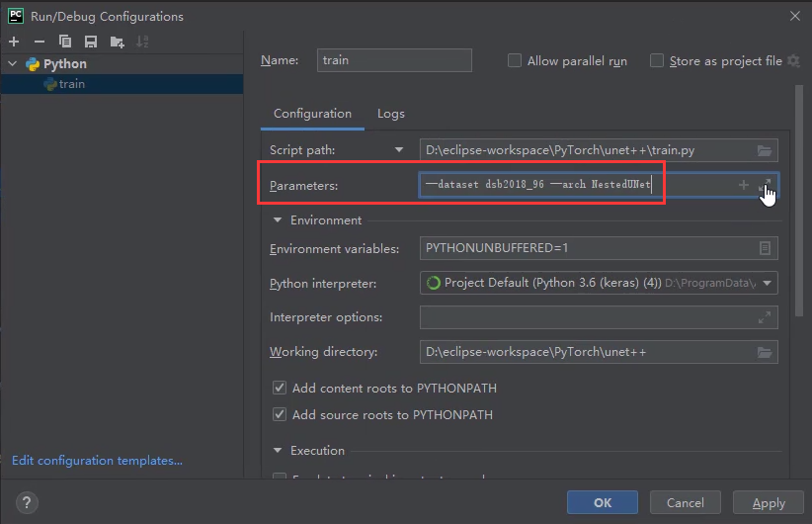This screenshot has width=812, height=524.
Task: Open the Script path type dropdown
Action: pyautogui.click(x=399, y=150)
